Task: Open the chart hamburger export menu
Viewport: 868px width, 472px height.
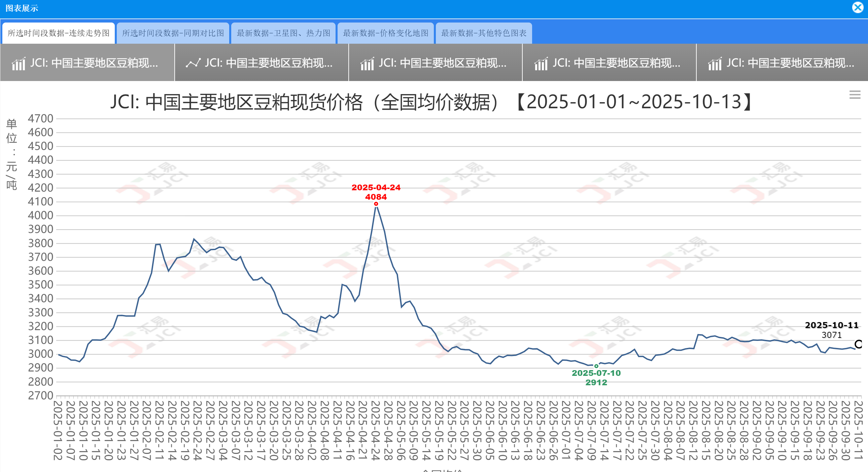Action: [x=855, y=94]
